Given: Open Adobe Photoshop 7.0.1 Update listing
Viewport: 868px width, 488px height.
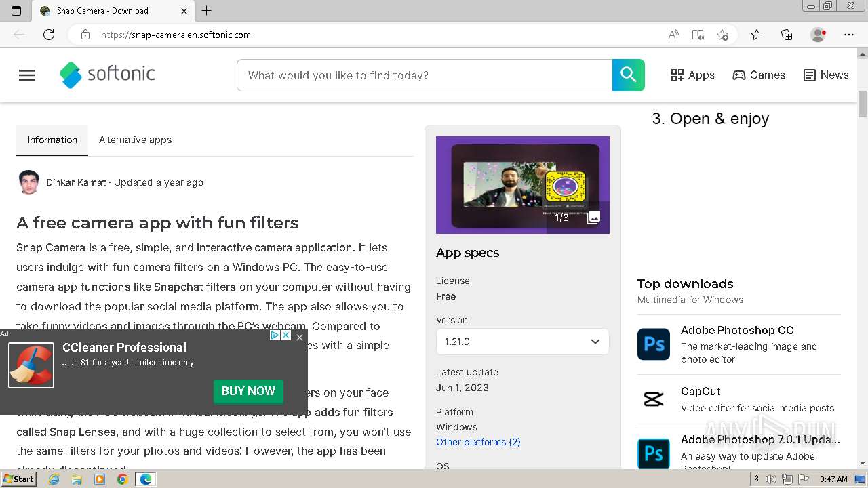Looking at the screenshot, I should 760,439.
